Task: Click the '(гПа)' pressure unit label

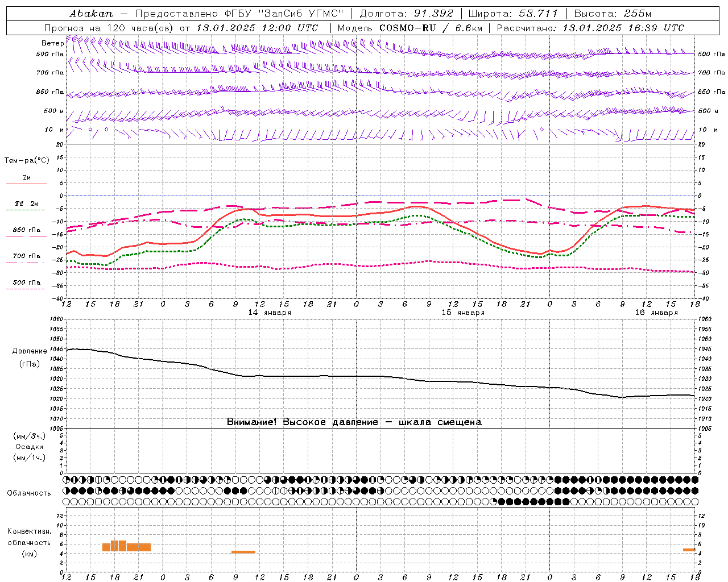Action: [x=30, y=364]
